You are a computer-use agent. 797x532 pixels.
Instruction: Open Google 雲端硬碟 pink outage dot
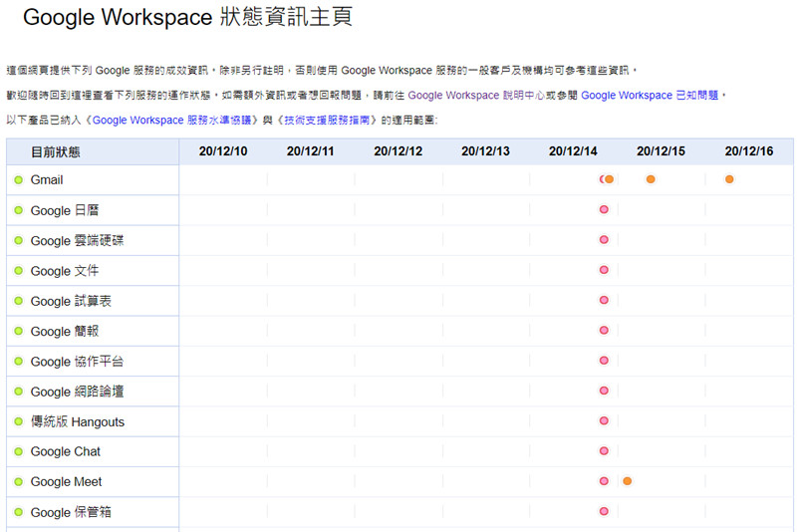point(604,240)
